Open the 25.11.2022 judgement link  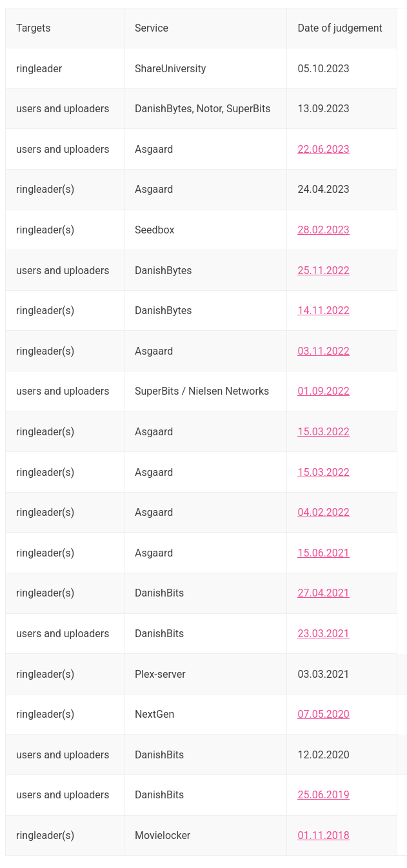(x=323, y=270)
